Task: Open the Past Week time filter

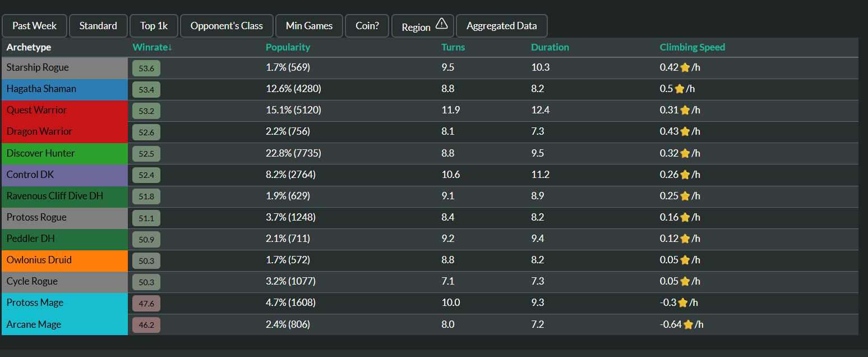Action: pos(34,26)
